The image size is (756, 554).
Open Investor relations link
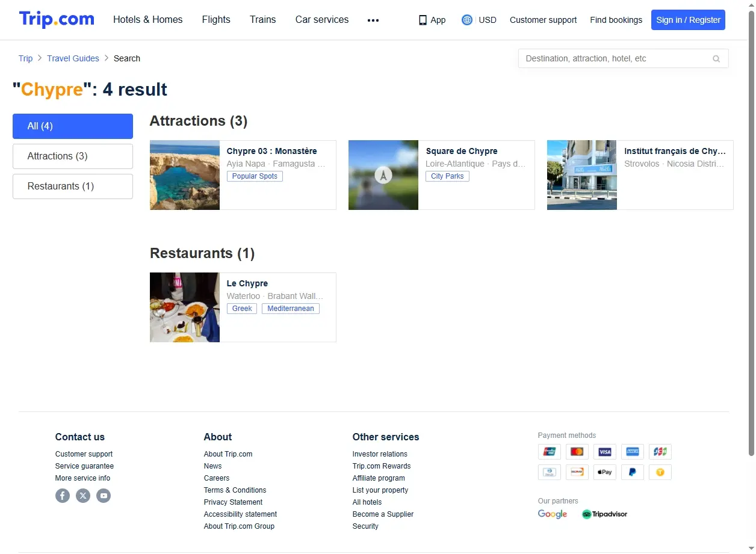[x=380, y=454]
